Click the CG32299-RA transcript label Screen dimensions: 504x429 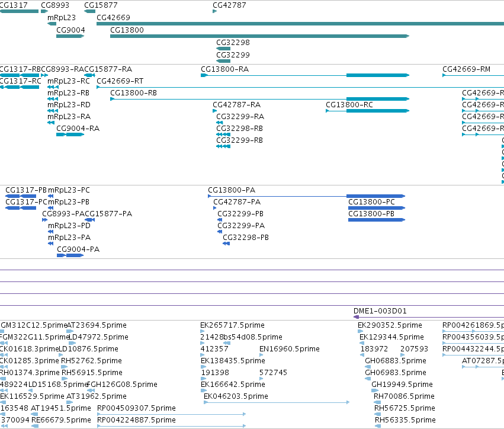pyautogui.click(x=240, y=116)
